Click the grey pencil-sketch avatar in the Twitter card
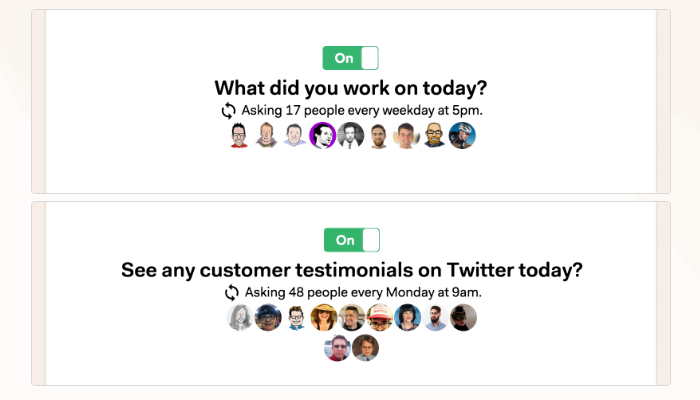The image size is (700, 400). pos(240,318)
